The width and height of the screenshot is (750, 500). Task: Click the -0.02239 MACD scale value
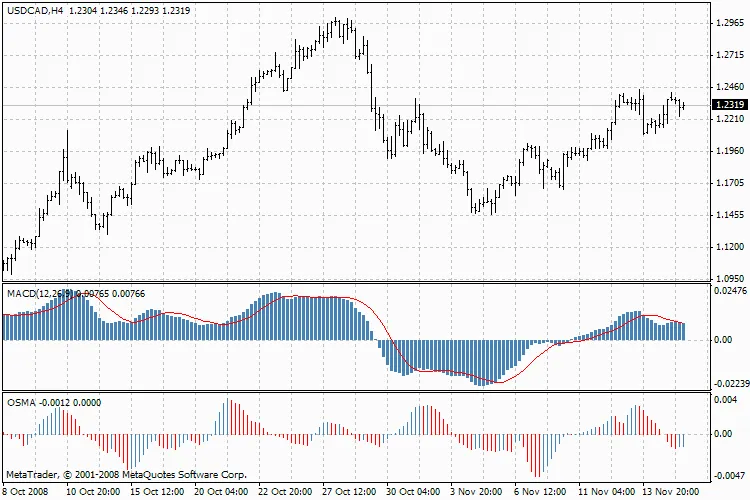[x=729, y=385]
